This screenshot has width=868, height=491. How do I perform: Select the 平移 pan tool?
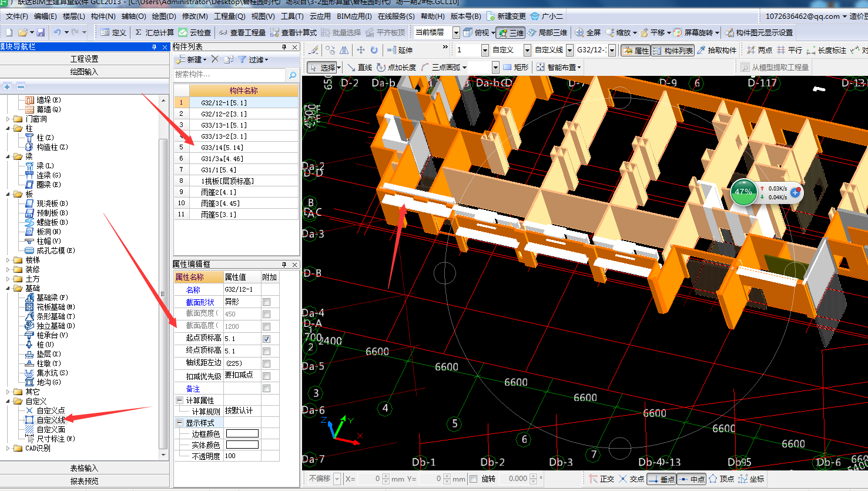[652, 32]
